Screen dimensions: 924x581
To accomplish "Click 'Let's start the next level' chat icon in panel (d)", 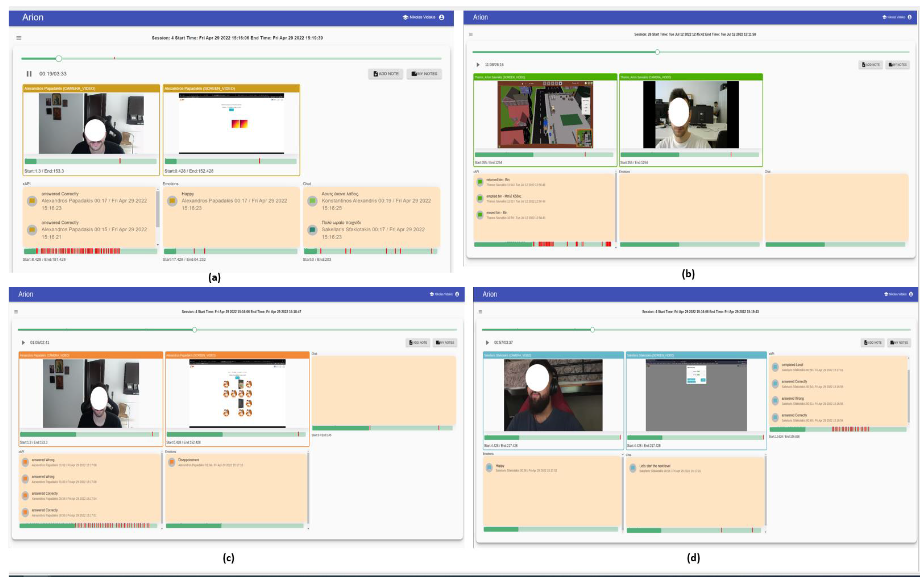I will click(633, 468).
